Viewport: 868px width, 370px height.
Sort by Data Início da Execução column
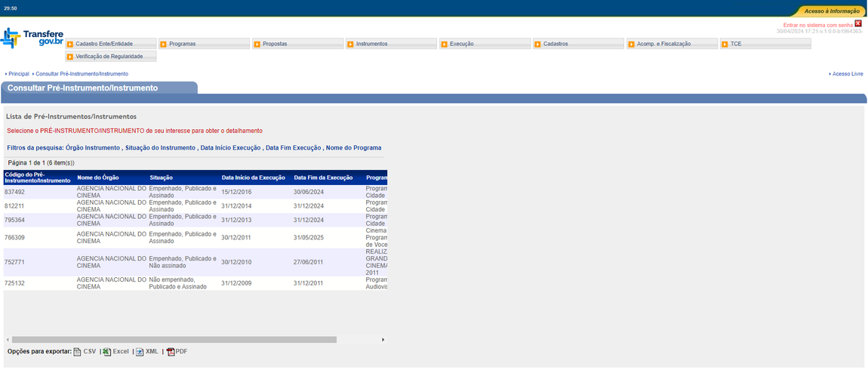[253, 177]
